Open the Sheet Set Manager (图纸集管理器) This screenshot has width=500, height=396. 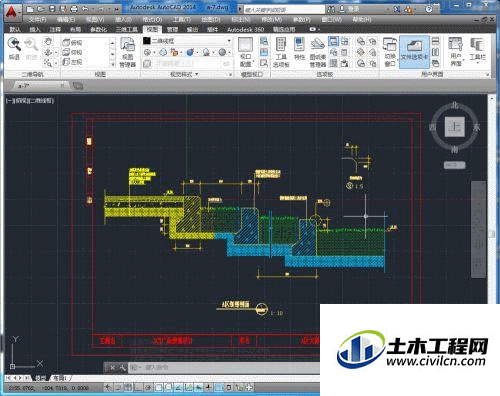318,52
